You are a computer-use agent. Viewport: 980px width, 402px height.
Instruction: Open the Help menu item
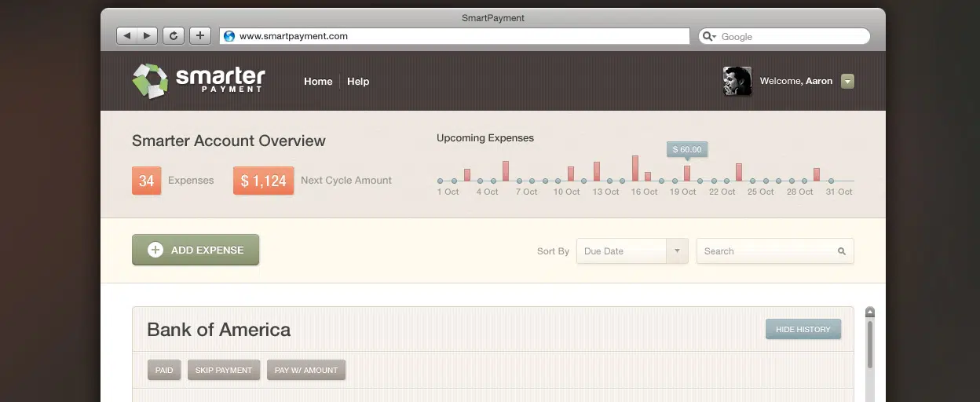pos(358,82)
